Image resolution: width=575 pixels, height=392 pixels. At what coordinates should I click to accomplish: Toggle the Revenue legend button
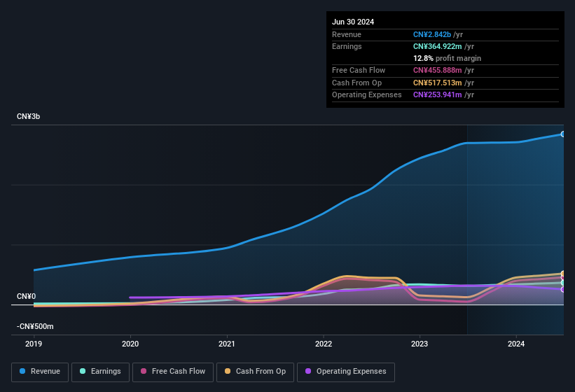(40, 372)
